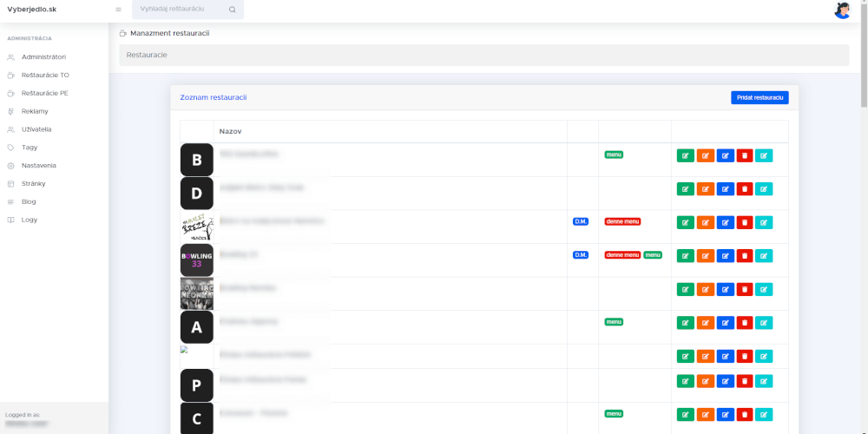Click the hamburger menu toggle icon
The image size is (868, 434).
point(118,10)
